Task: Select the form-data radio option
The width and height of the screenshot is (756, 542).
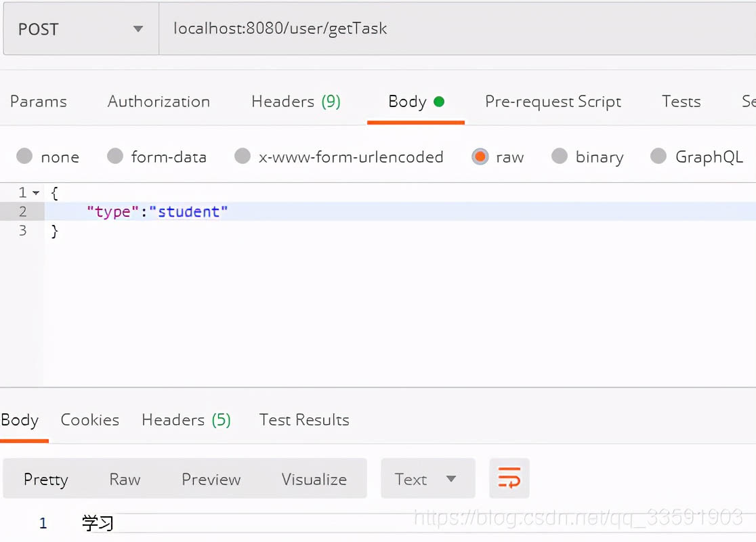Action: pos(115,157)
